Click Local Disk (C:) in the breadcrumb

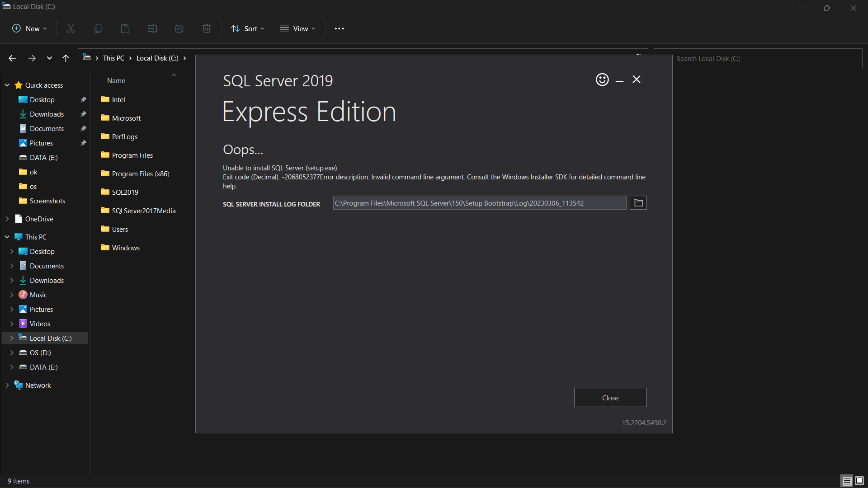(x=157, y=58)
